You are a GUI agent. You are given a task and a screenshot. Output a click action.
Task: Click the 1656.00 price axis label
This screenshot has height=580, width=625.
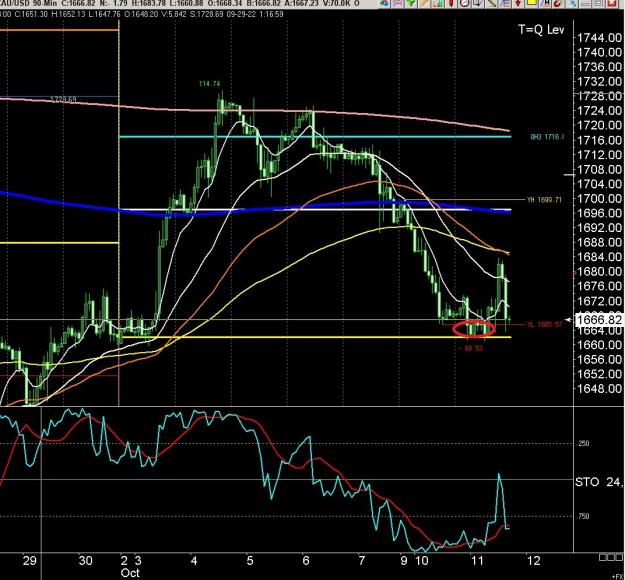(599, 359)
